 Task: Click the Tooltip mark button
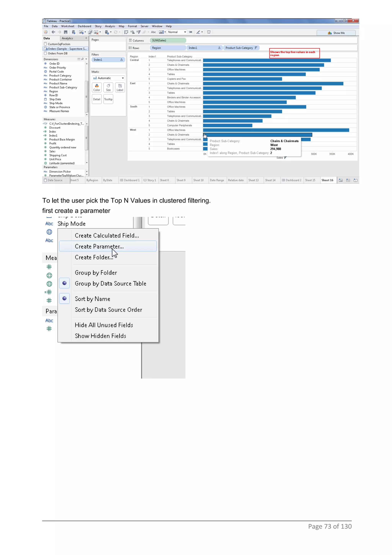(x=108, y=99)
